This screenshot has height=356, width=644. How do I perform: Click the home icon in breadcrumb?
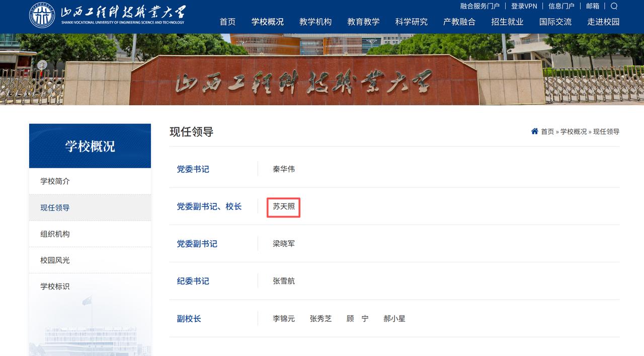tap(534, 131)
